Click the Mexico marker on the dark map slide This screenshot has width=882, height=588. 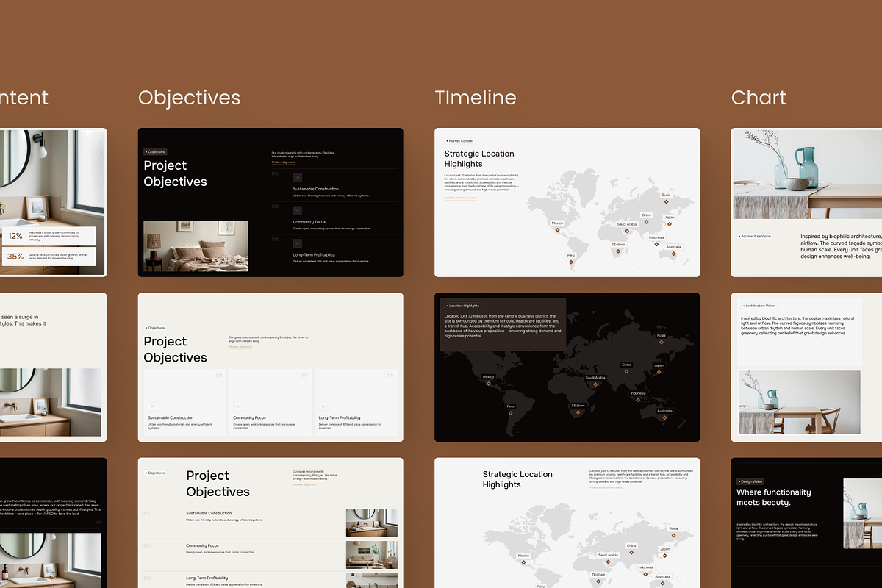pyautogui.click(x=488, y=384)
